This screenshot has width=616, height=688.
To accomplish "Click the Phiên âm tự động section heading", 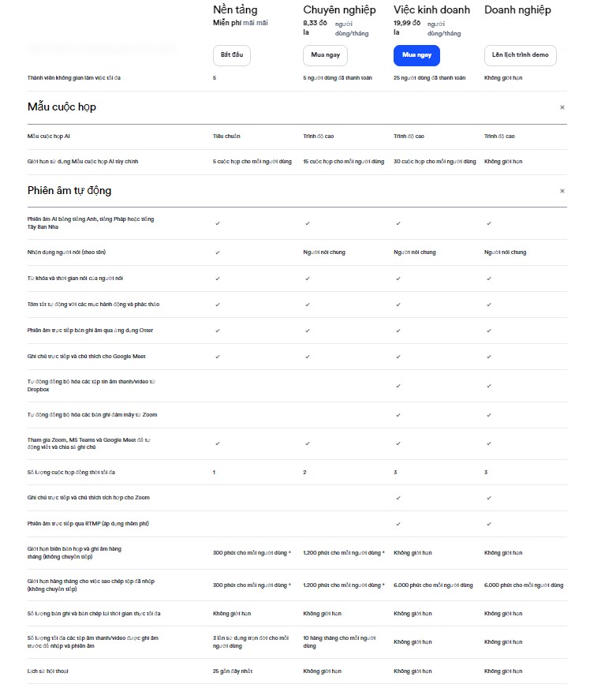I will (x=69, y=191).
